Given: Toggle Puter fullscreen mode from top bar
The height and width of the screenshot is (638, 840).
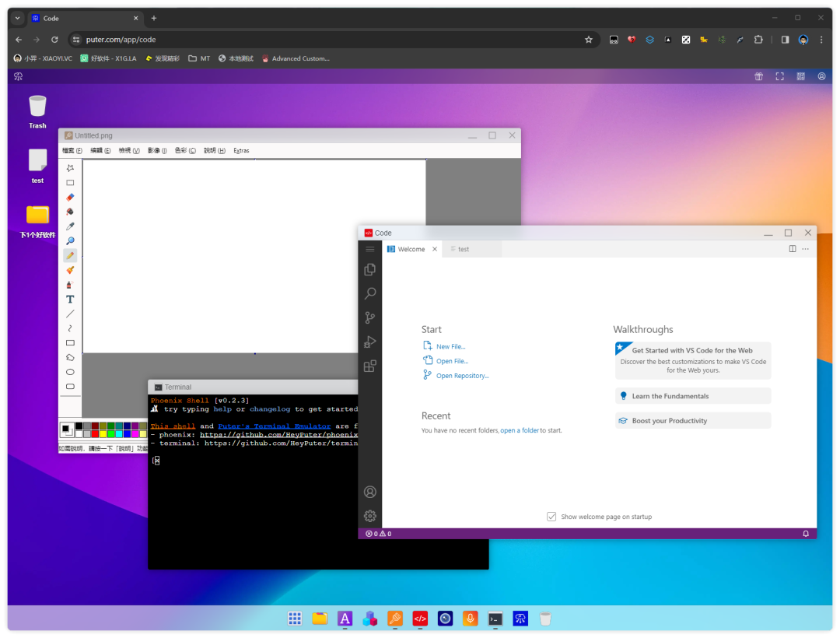Looking at the screenshot, I should click(780, 76).
